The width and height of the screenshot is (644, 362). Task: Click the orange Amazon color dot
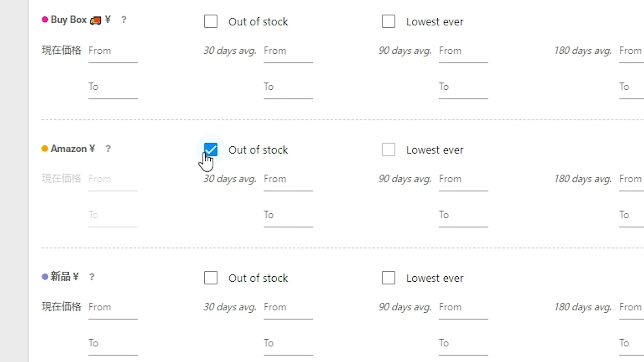45,148
